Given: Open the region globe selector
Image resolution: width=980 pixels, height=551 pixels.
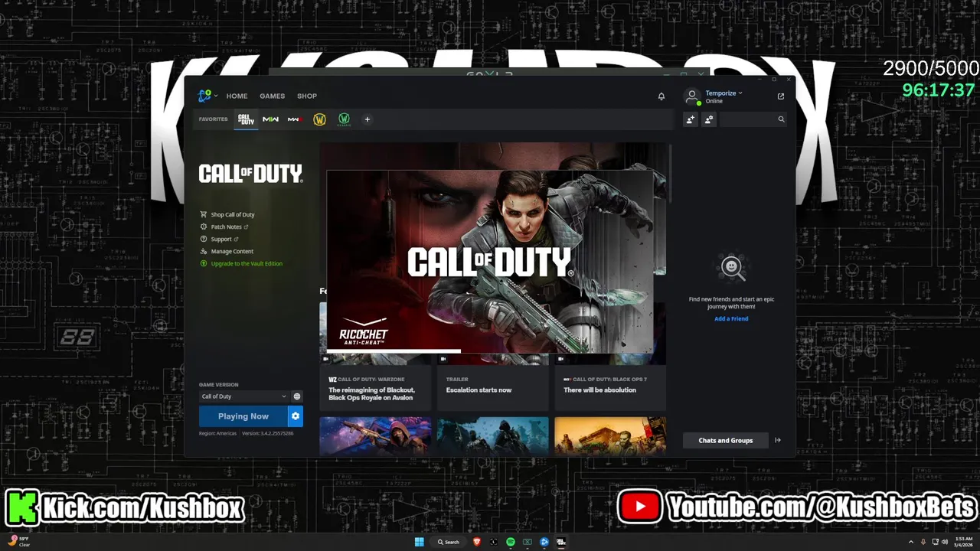Looking at the screenshot, I should [297, 396].
